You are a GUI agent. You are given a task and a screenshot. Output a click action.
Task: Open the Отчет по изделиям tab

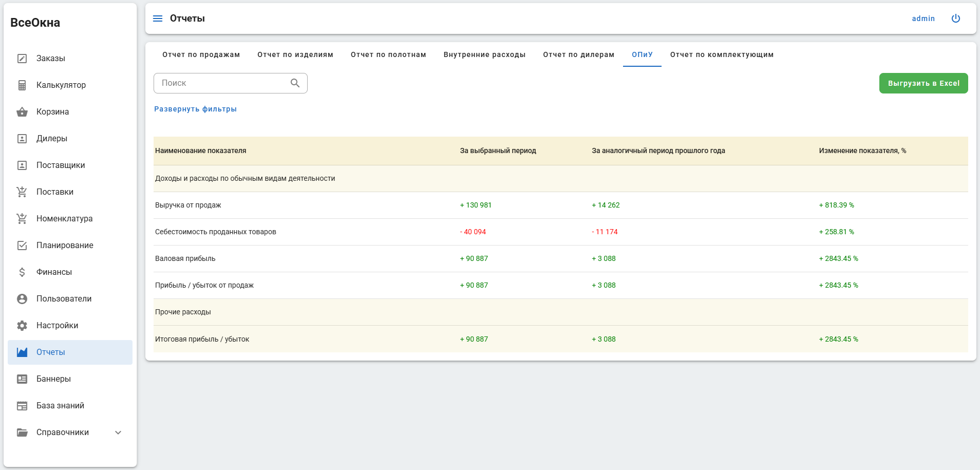pos(295,54)
